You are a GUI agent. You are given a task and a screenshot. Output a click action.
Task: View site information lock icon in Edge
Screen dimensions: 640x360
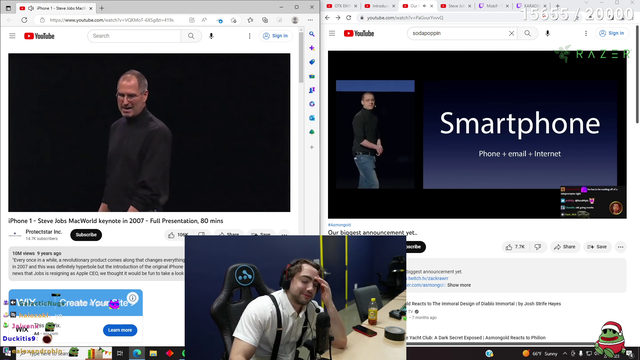(42, 20)
